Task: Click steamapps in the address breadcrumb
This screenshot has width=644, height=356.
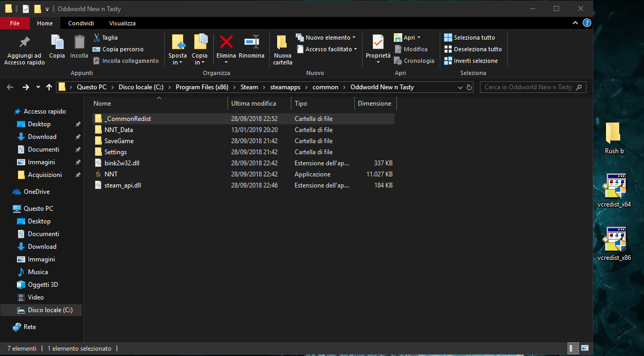Action: (286, 87)
